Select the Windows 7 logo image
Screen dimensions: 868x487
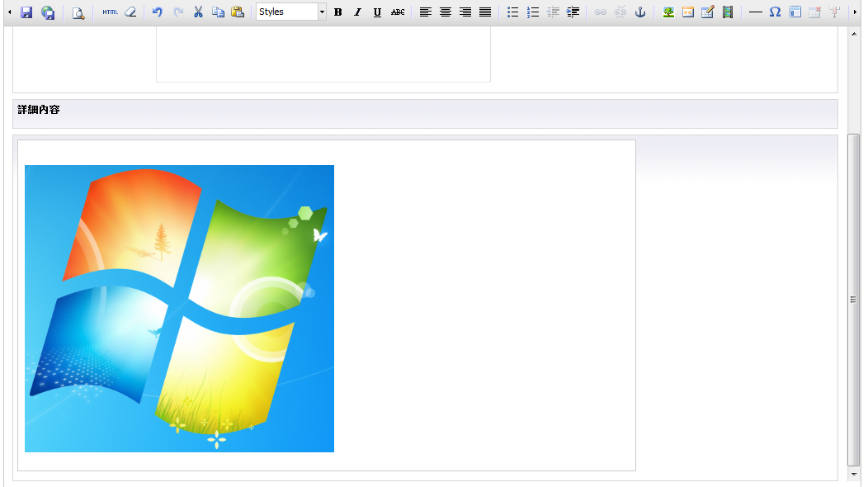[x=179, y=309]
